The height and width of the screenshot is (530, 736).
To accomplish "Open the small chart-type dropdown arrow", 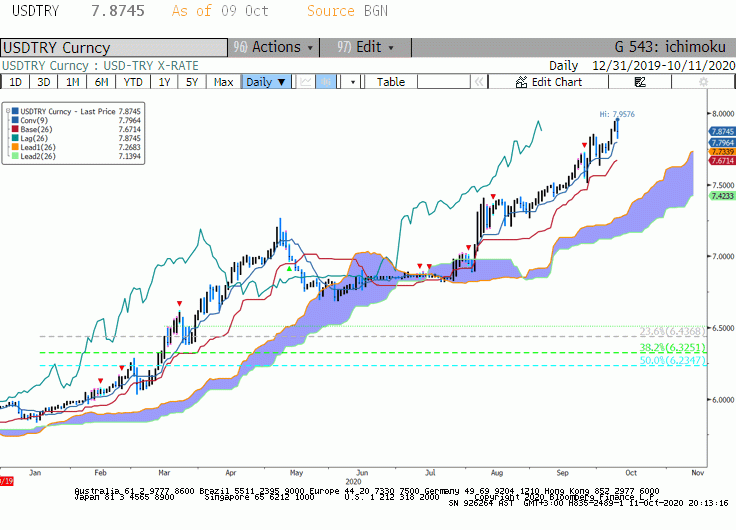I will pos(353,82).
